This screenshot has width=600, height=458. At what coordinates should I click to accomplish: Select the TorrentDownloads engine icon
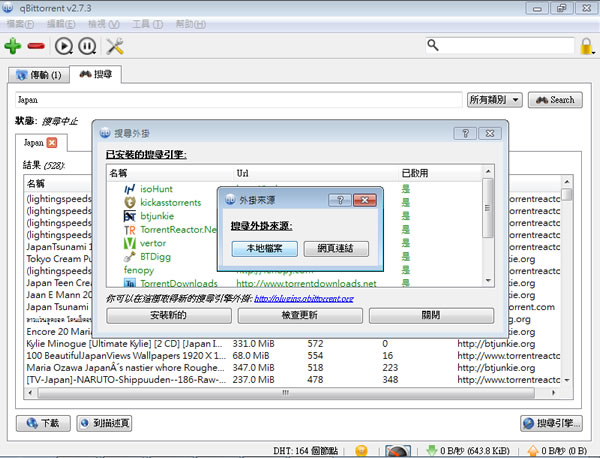click(x=130, y=283)
